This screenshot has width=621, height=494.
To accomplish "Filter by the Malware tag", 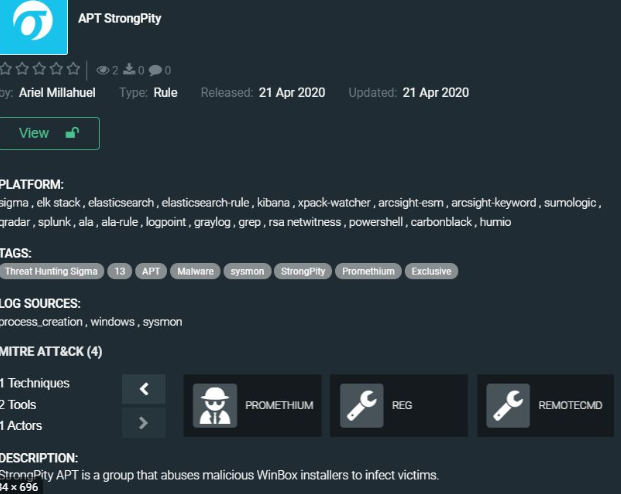I will click(x=193, y=271).
